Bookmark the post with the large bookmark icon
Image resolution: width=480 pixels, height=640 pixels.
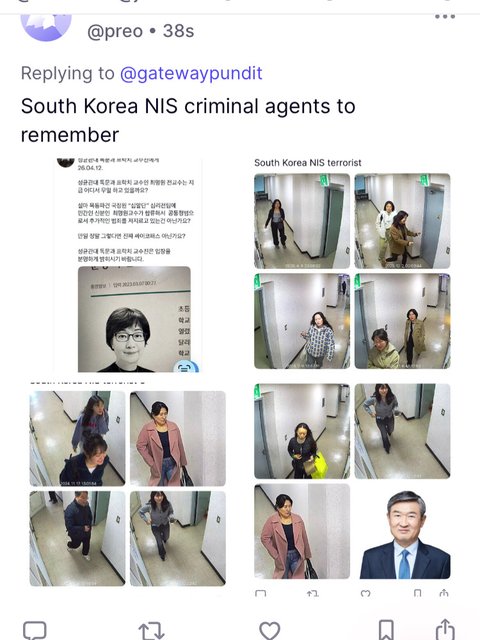pyautogui.click(x=386, y=630)
